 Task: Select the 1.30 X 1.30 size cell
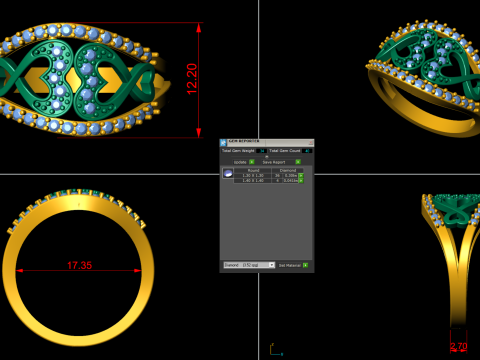tap(253, 176)
